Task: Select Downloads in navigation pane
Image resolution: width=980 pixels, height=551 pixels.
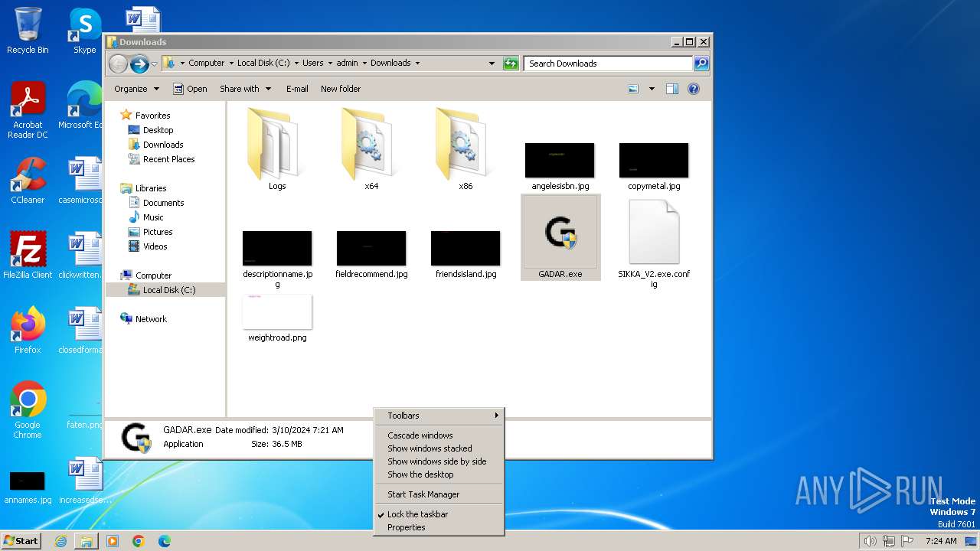Action: click(x=163, y=145)
